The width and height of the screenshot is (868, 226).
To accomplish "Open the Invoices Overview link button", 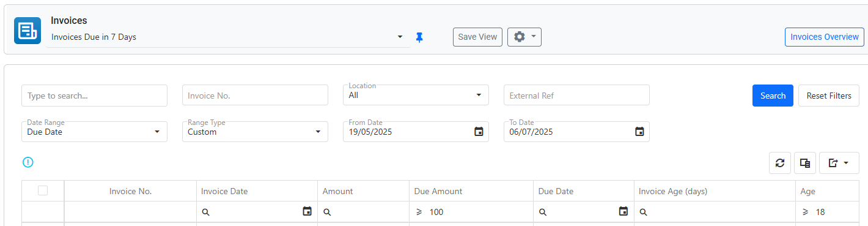I will 825,37.
